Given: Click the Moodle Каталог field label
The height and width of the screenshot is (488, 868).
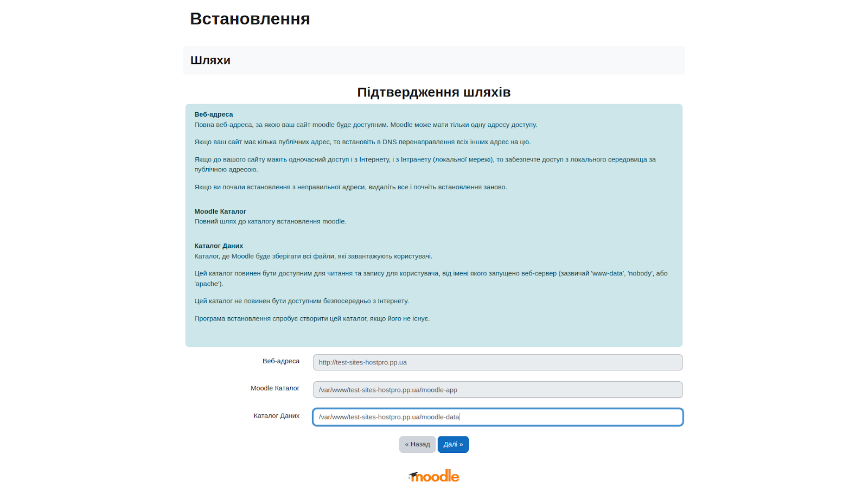Looking at the screenshot, I should pos(275,388).
